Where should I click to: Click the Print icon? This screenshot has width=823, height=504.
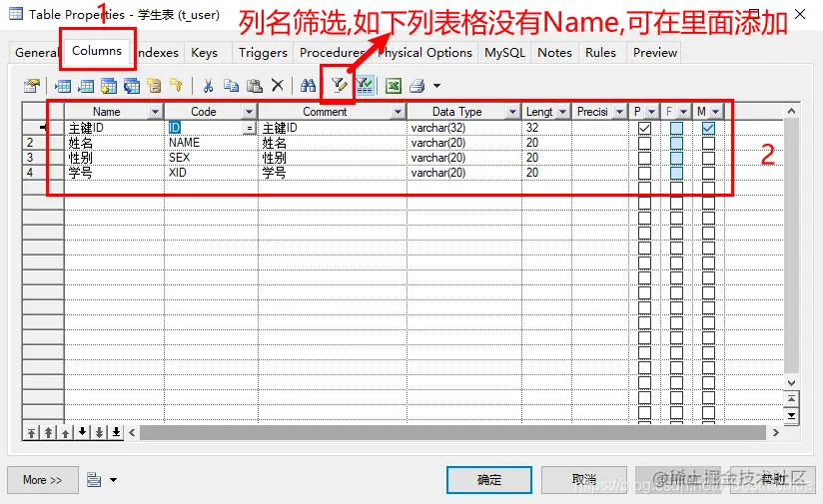point(417,86)
